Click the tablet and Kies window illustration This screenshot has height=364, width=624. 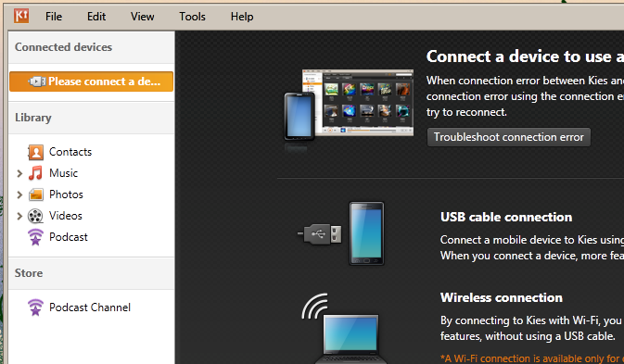[349, 106]
